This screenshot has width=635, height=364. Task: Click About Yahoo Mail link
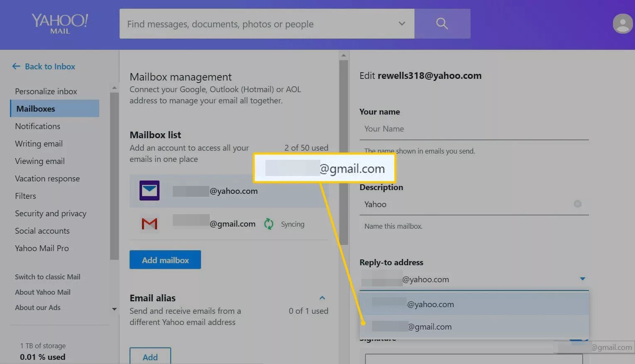pyautogui.click(x=43, y=292)
